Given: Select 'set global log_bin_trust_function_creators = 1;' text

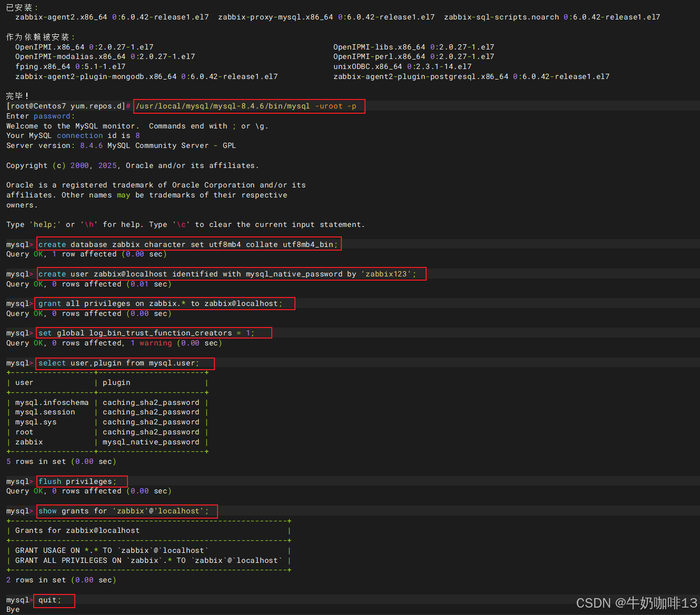Looking at the screenshot, I should [x=146, y=333].
